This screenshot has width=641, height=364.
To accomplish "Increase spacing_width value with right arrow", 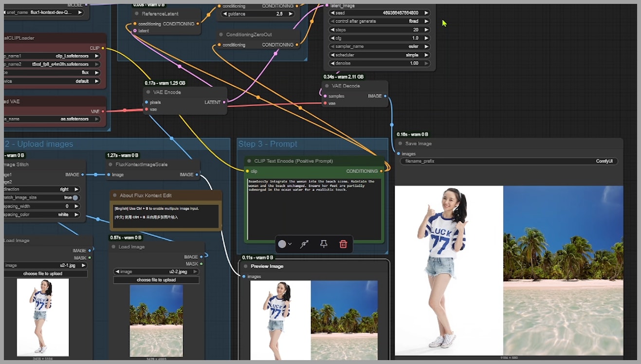I will coord(76,206).
